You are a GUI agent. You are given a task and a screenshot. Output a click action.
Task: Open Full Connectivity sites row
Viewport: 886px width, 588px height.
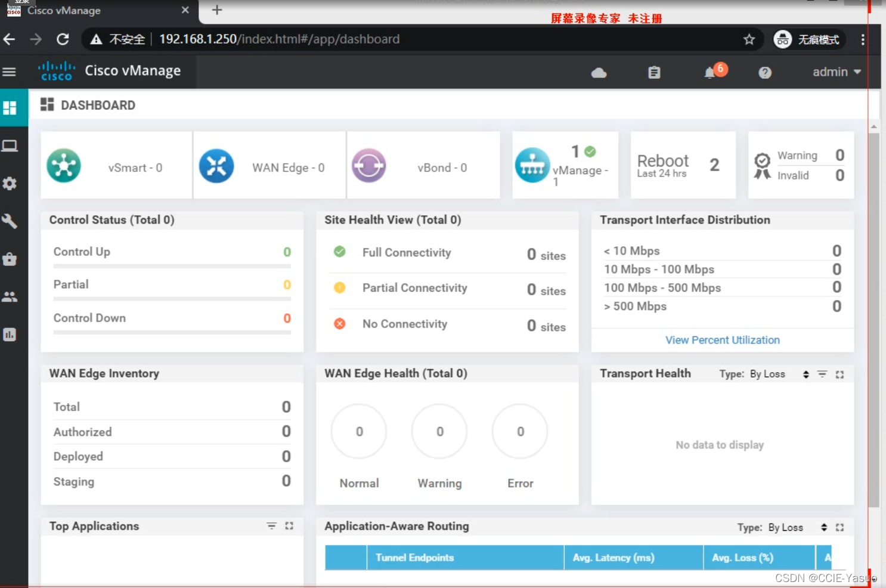(x=448, y=253)
